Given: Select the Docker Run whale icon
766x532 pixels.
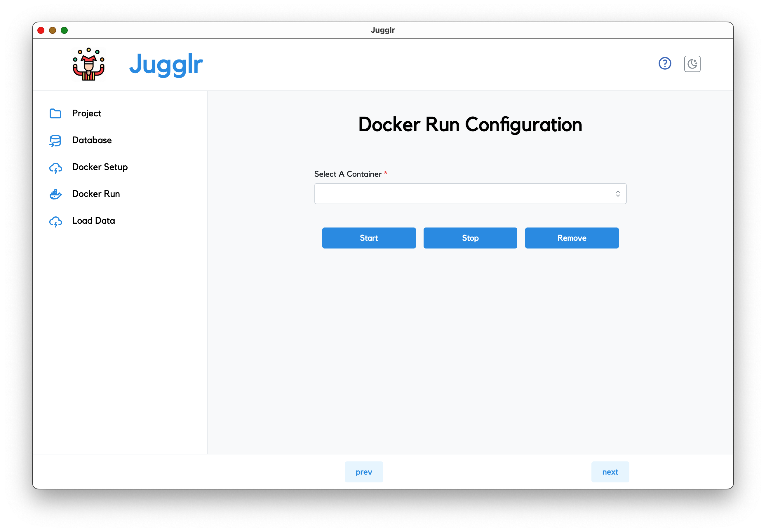Looking at the screenshot, I should click(x=56, y=194).
